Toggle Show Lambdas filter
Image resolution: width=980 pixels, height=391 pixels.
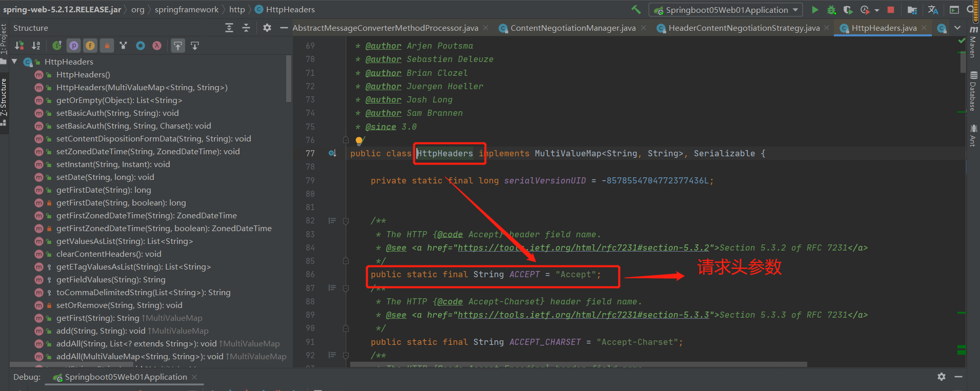[157, 46]
